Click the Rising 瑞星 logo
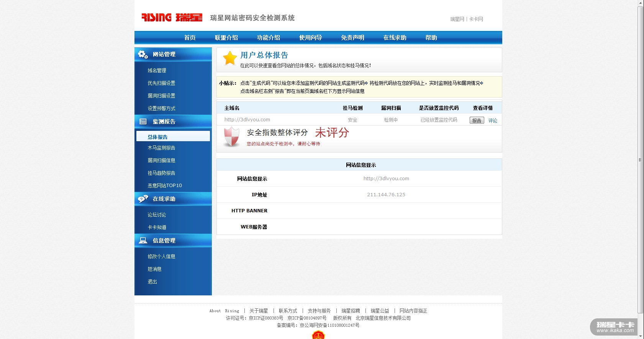This screenshot has width=644, height=339. pyautogui.click(x=172, y=18)
